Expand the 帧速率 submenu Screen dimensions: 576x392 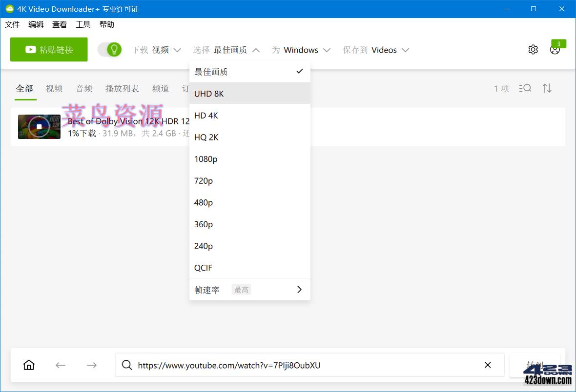click(x=249, y=289)
